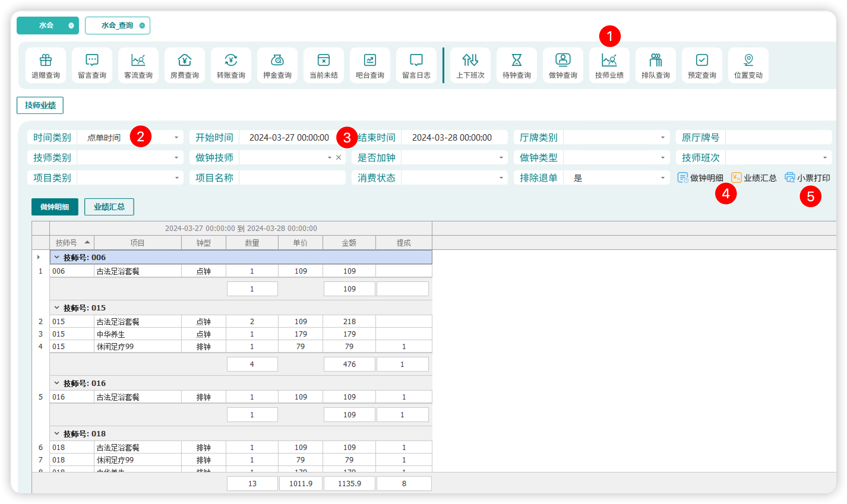The height and width of the screenshot is (504, 847).
Task: Click the 金额 column header
Action: (x=349, y=243)
